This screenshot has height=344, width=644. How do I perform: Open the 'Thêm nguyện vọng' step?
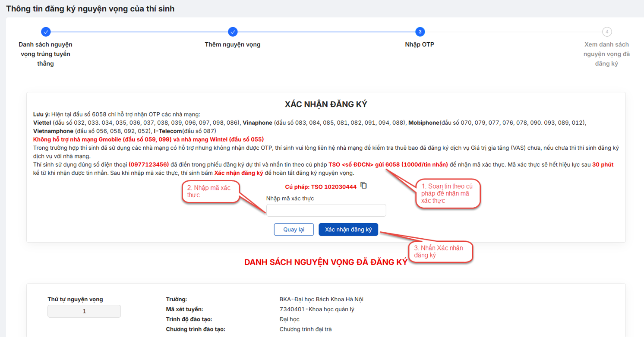pyautogui.click(x=233, y=44)
